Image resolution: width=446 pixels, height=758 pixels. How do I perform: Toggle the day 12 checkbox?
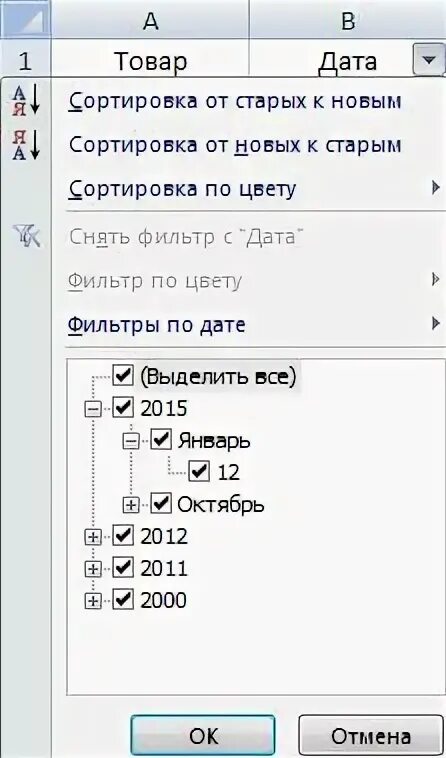coord(199,472)
